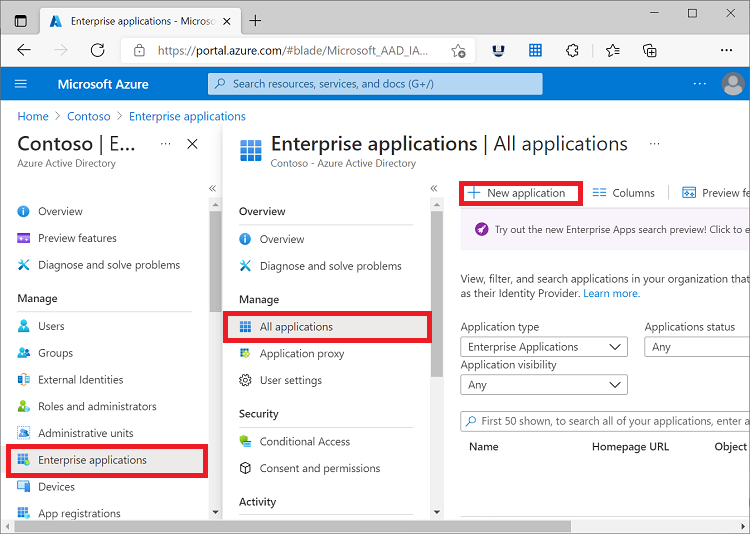Image resolution: width=750 pixels, height=534 pixels.
Task: Open the uBlock shield extension icon
Action: 498,50
